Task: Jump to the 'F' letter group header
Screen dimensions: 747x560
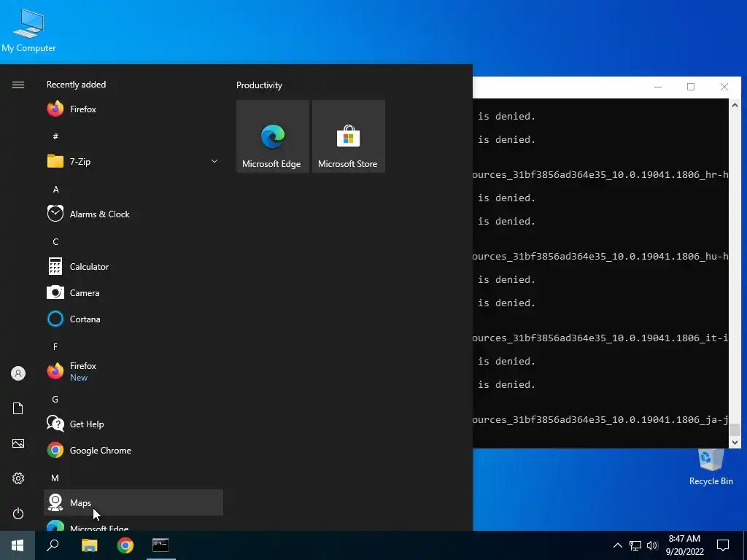Action: (55, 346)
